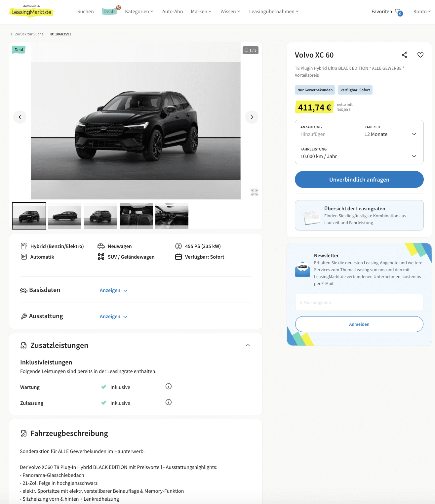Click Unverbindlich anfragen button
Viewport: 435px width, 504px height.
pyautogui.click(x=359, y=179)
